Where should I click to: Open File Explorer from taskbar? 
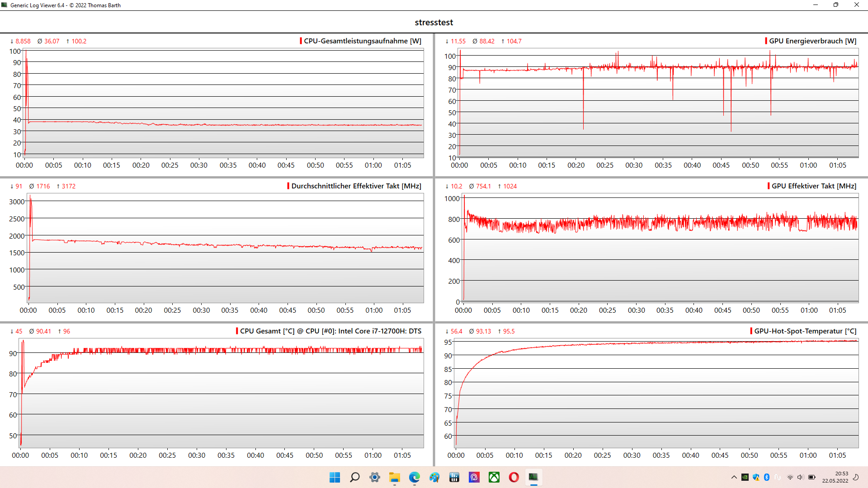pyautogui.click(x=395, y=477)
